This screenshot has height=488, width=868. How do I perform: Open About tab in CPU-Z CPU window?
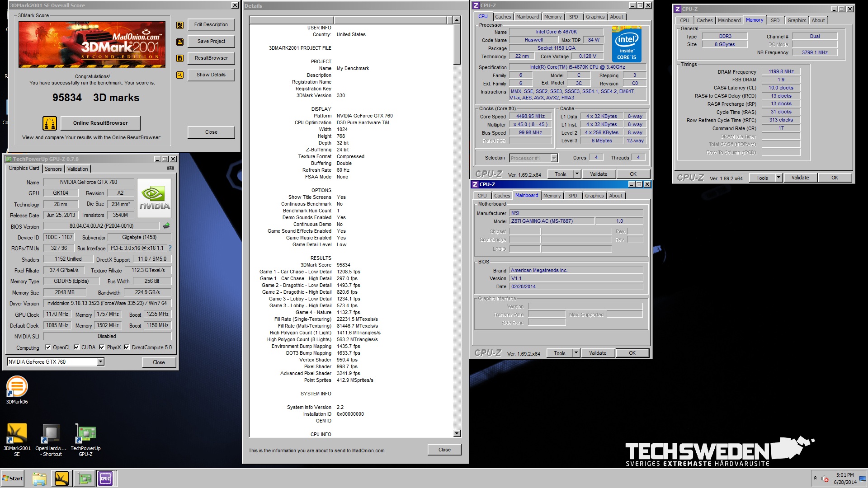point(616,17)
